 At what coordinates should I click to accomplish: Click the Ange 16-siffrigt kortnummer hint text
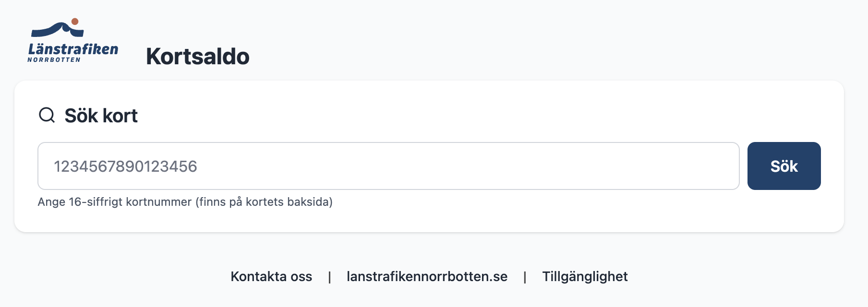tap(114, 202)
